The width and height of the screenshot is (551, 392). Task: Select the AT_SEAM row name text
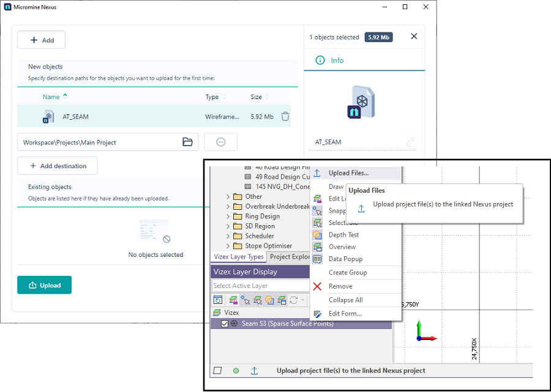[x=75, y=117]
